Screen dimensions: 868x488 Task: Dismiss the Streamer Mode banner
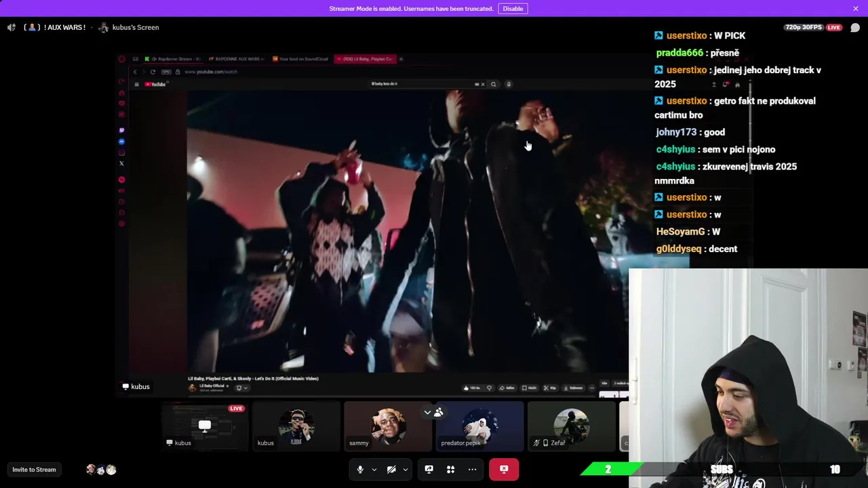[856, 8]
